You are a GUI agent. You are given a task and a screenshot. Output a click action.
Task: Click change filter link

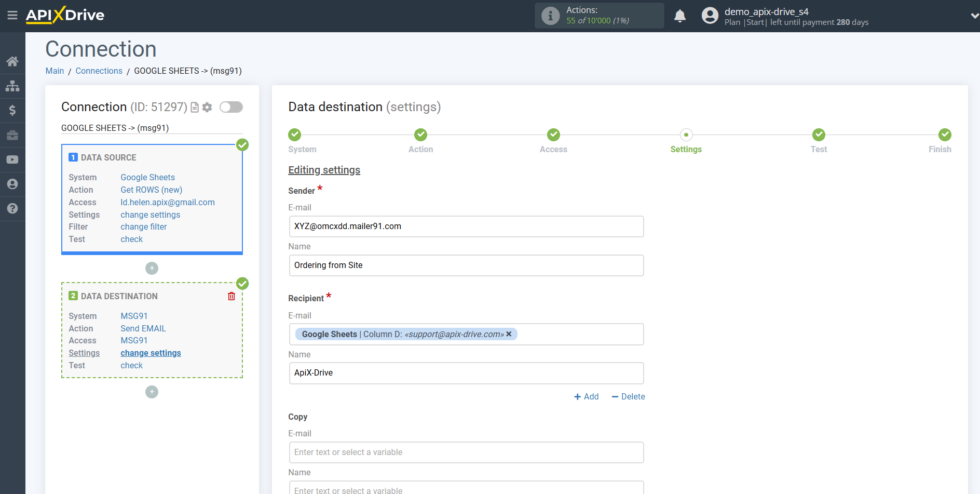click(144, 226)
